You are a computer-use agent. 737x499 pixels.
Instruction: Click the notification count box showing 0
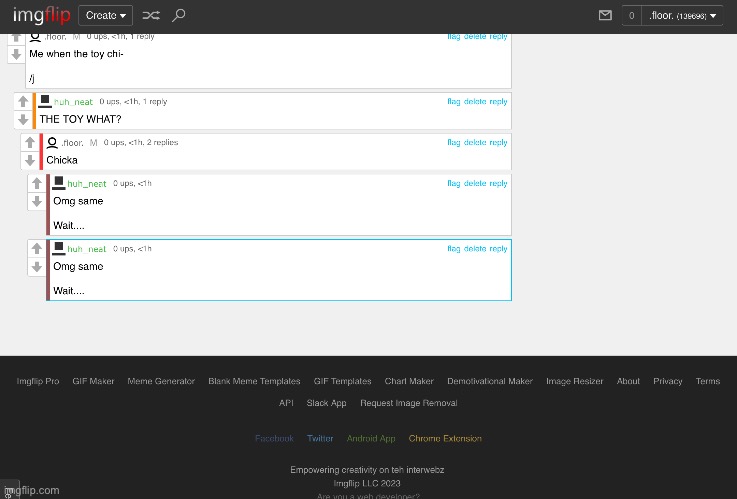click(x=631, y=16)
